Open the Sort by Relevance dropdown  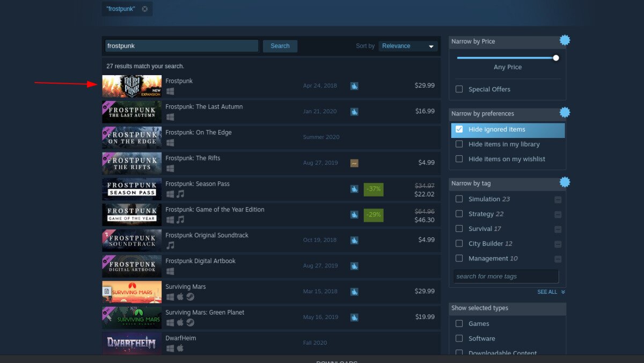[x=408, y=46]
